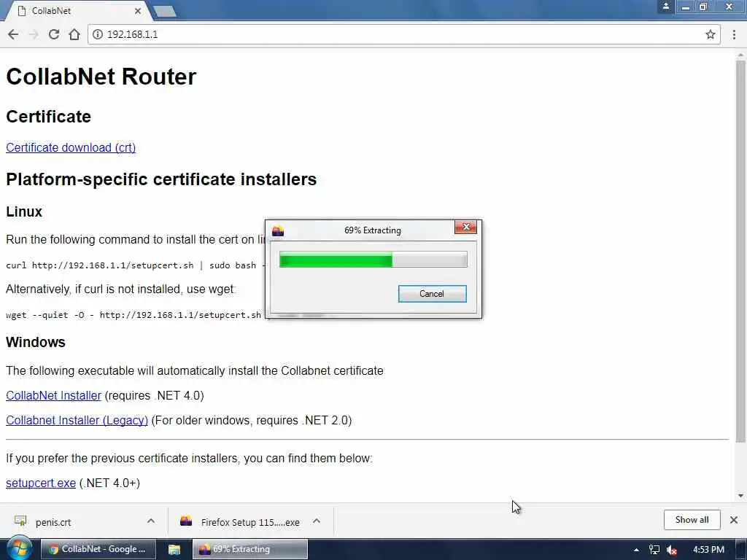Go back using the browser back arrow
The width and height of the screenshot is (747, 560).
point(13,34)
